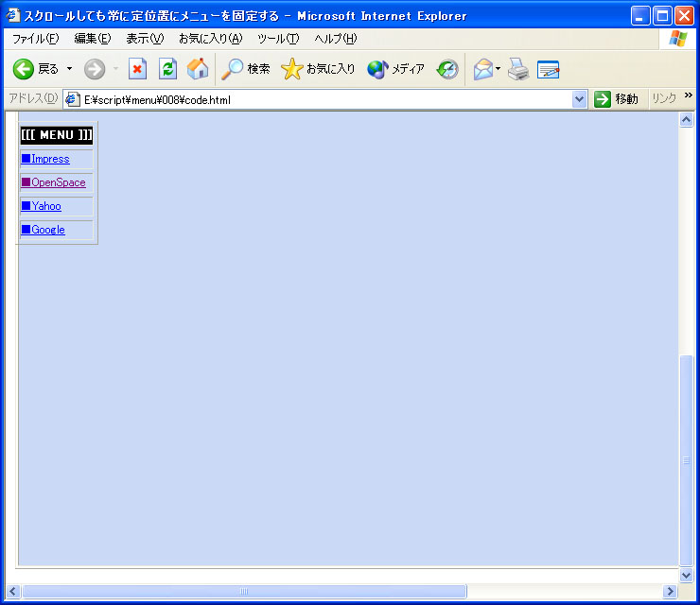Click the horizontal scrollbar thumb
Image resolution: width=700 pixels, height=605 pixels.
click(x=244, y=591)
